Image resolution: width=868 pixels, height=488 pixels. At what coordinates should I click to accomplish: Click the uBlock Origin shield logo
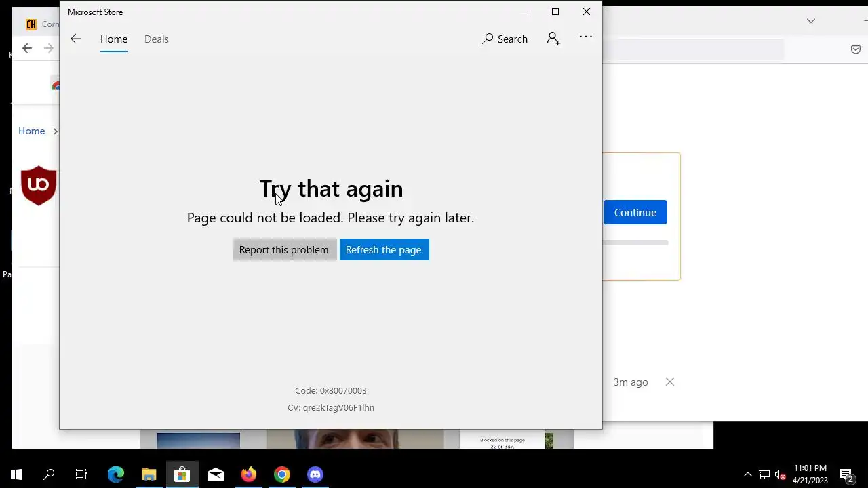coord(39,186)
